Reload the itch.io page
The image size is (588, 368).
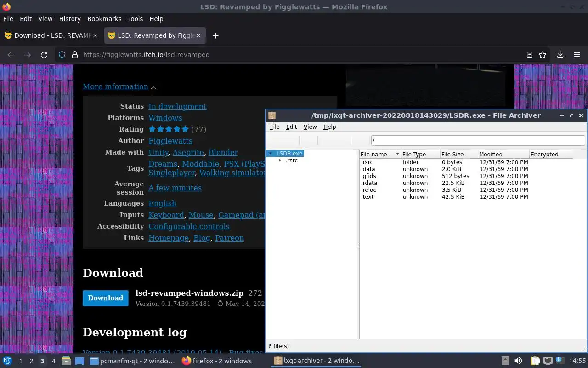(x=44, y=55)
